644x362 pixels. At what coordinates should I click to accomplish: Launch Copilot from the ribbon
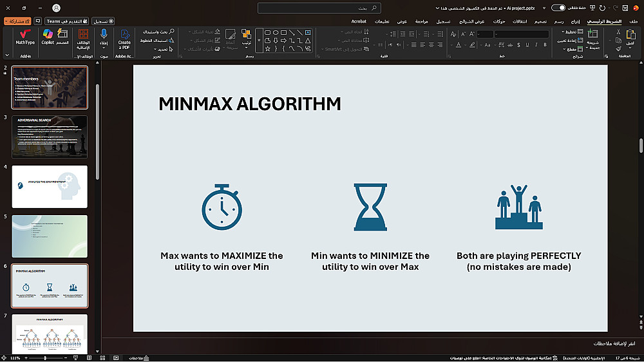[48, 37]
